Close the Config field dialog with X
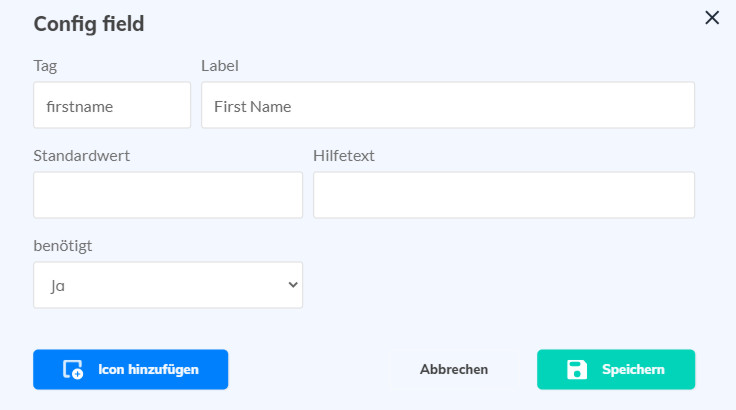The width and height of the screenshot is (736, 410). (712, 17)
